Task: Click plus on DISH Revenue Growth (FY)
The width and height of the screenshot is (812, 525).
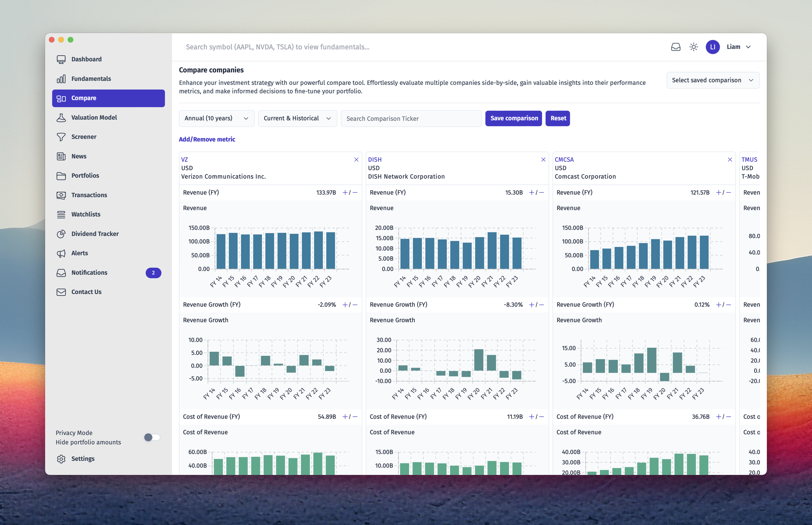Action: click(532, 305)
